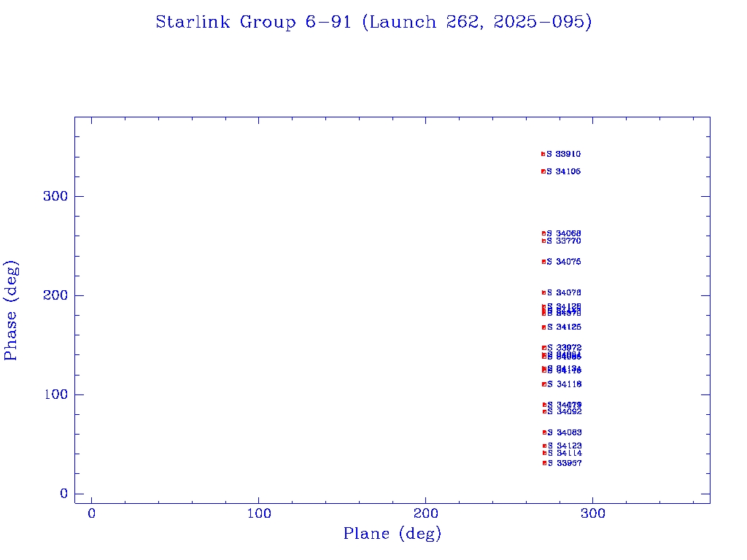The width and height of the screenshot is (747, 560).
Task: Select the S 34123 satellite label
Action: pos(565,446)
